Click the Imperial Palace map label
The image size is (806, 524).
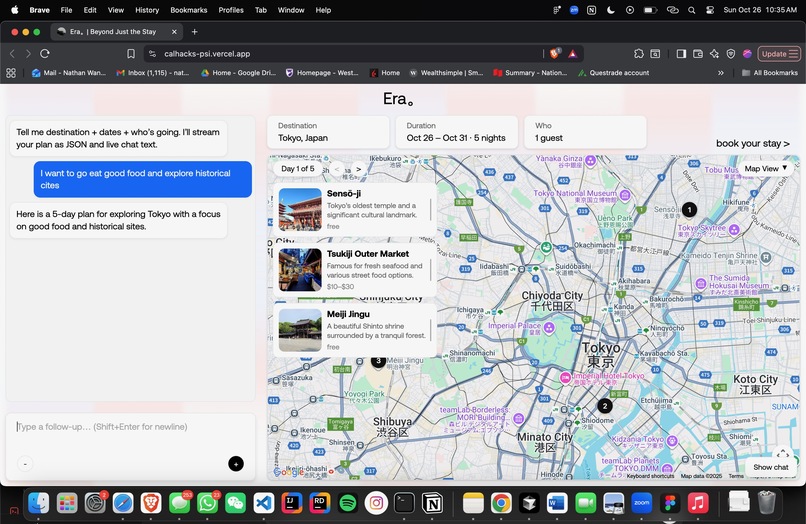coord(514,328)
